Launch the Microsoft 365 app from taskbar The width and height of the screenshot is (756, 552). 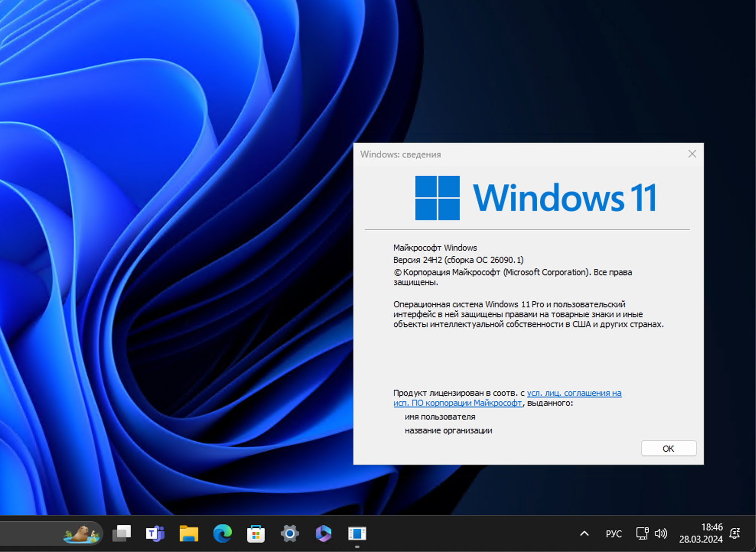pyautogui.click(x=323, y=534)
